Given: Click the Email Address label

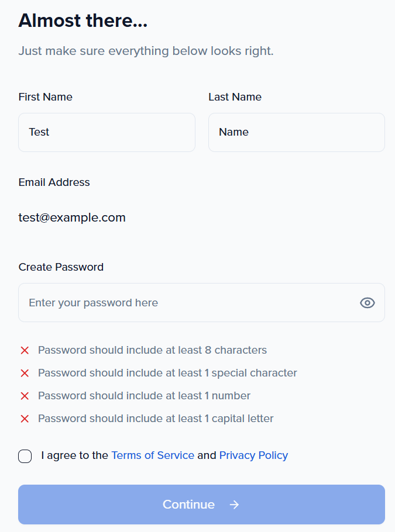Looking at the screenshot, I should point(54,182).
